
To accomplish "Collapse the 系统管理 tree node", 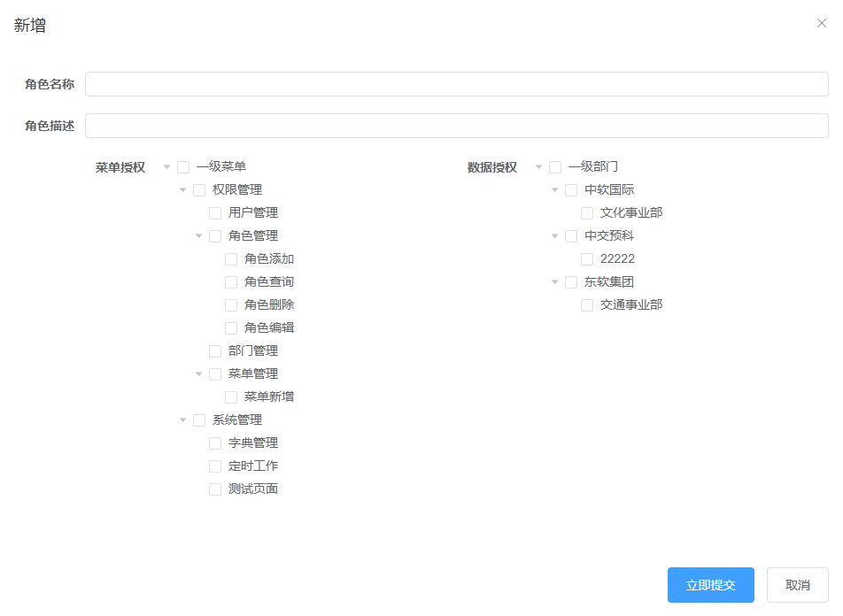I will click(182, 420).
